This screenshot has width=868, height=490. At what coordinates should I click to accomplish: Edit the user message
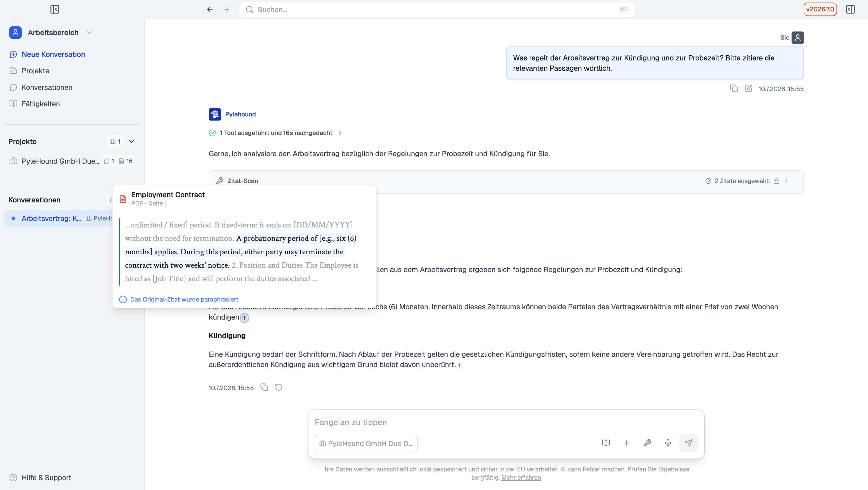pyautogui.click(x=748, y=89)
